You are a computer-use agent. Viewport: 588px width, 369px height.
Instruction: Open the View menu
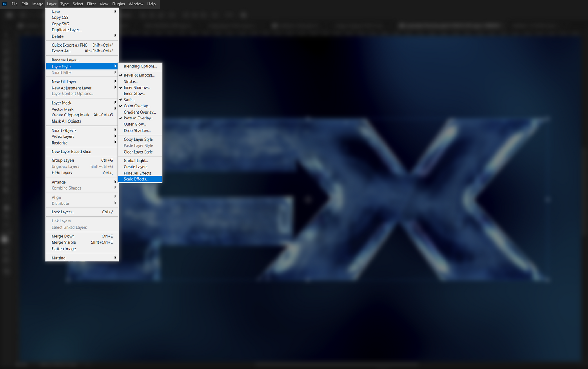pyautogui.click(x=104, y=4)
